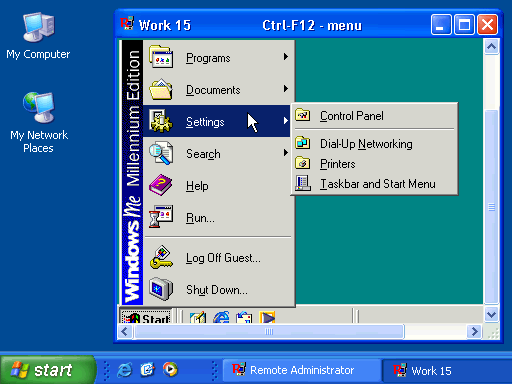Open My Computer on the desktop
The width and height of the screenshot is (512, 384).
(x=38, y=35)
